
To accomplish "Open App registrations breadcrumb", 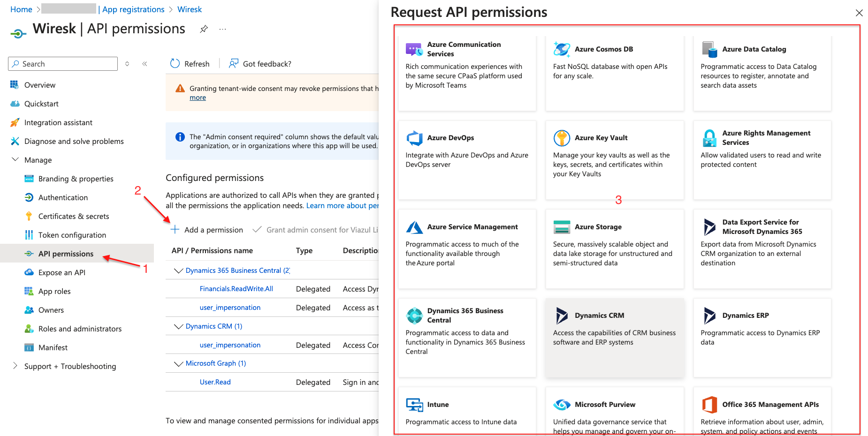I will click(133, 9).
